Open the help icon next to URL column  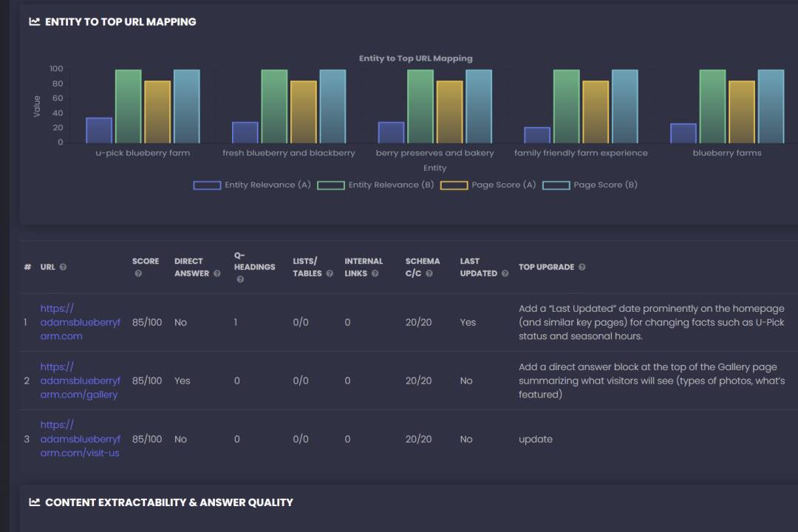pos(64,267)
